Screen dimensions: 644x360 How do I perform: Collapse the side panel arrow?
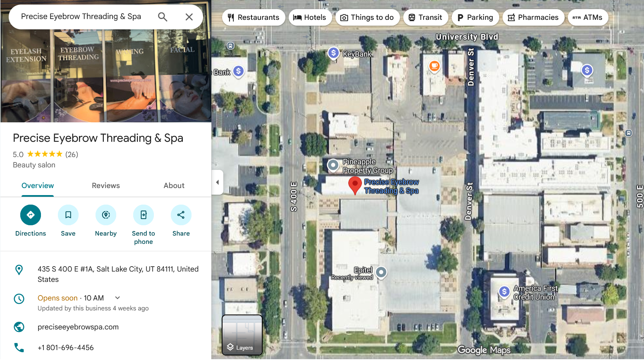click(218, 182)
